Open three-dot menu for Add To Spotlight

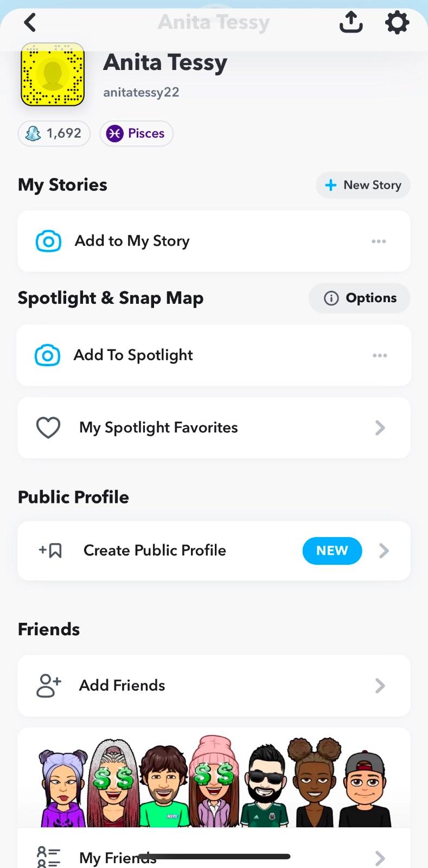pos(380,355)
